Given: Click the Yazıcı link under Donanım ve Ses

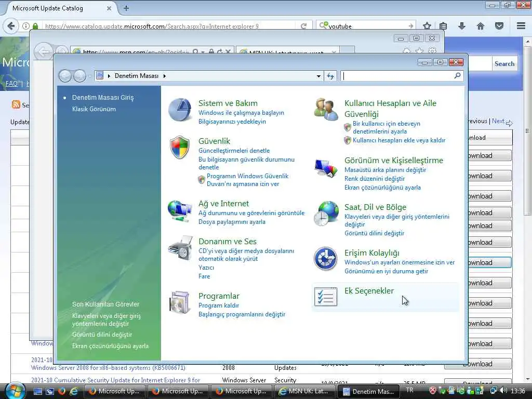Looking at the screenshot, I should point(206,268).
